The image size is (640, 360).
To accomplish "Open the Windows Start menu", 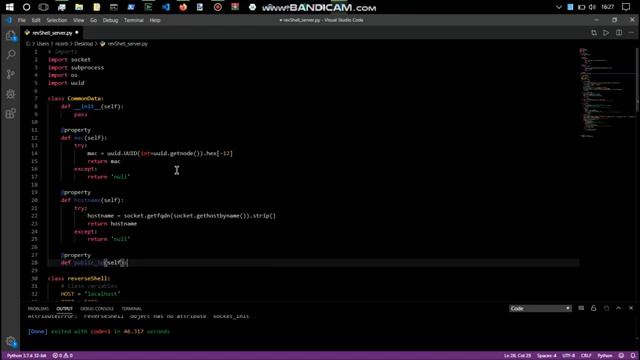I will point(9,7).
